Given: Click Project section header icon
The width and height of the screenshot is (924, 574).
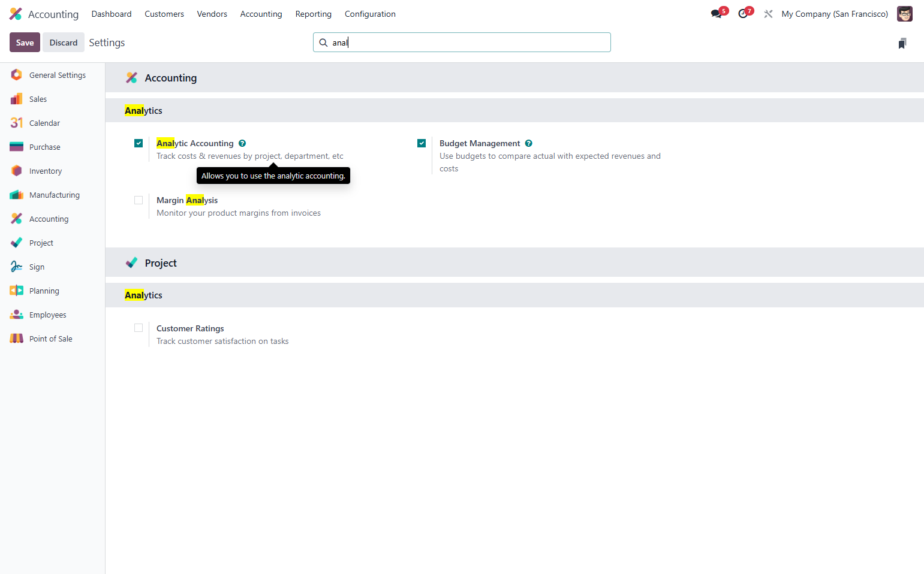Looking at the screenshot, I should 131,262.
